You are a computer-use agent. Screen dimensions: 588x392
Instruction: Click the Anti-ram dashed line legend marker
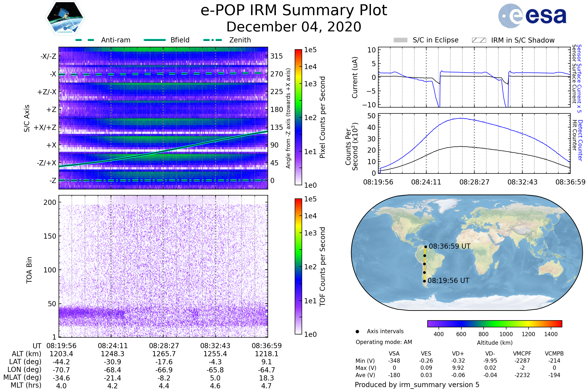tap(85, 40)
